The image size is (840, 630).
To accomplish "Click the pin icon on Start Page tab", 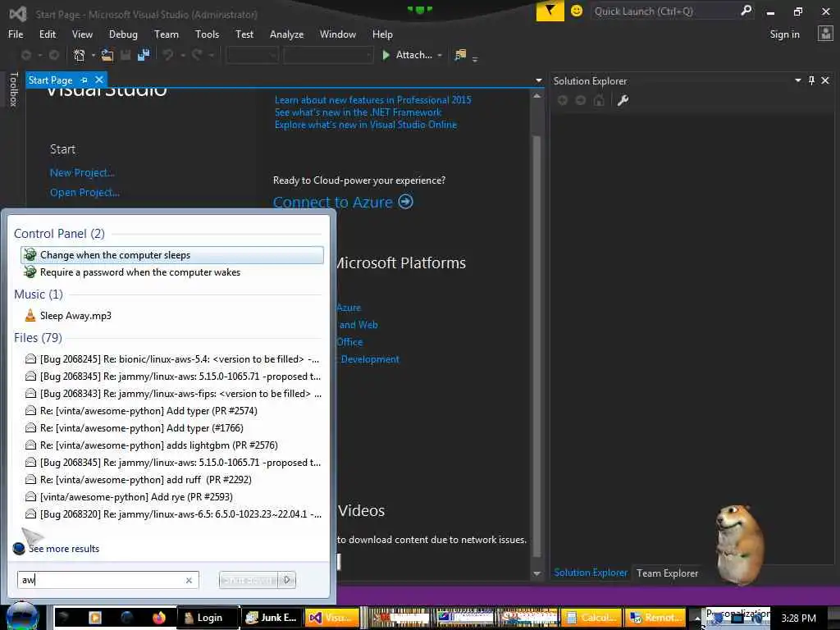I will [84, 80].
